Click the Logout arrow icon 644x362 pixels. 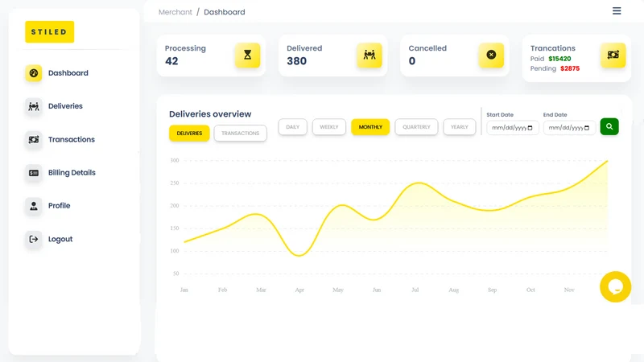tap(34, 239)
